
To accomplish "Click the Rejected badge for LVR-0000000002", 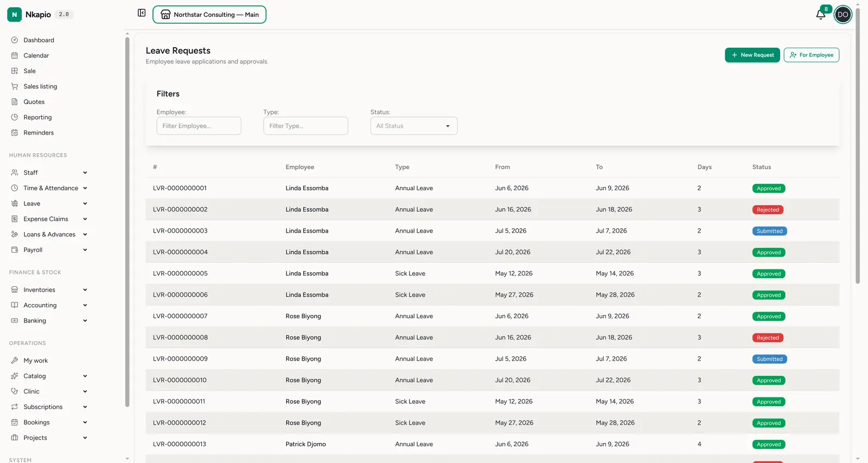I will tap(768, 210).
